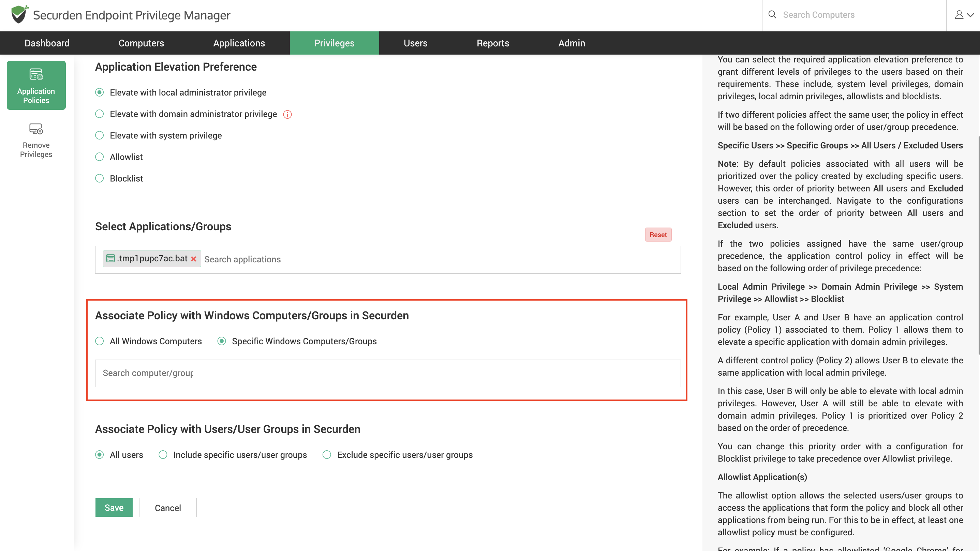Select Elevate with local administrator privilege
Viewport: 980px width, 551px height.
click(99, 92)
